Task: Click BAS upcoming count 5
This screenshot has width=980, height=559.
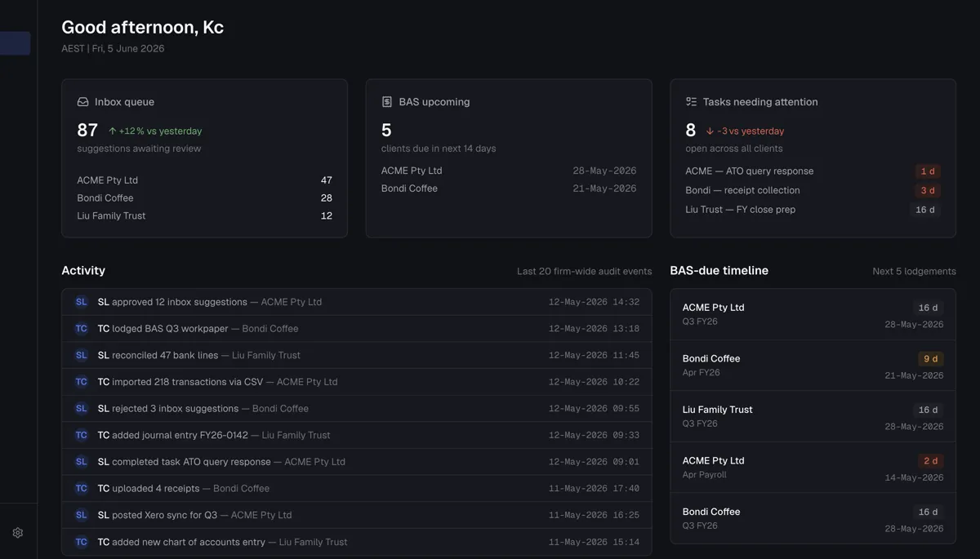Action: click(x=386, y=131)
